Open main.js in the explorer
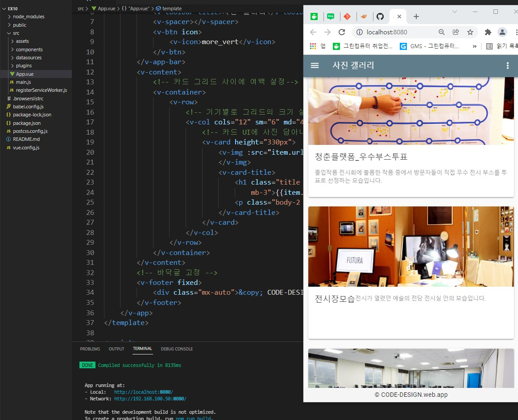This screenshot has width=518, height=420. pos(23,82)
